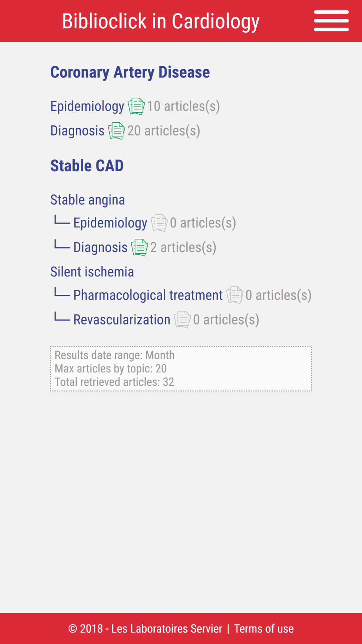Click the gray articles icon beside Stable angina Epidemiology

click(159, 223)
